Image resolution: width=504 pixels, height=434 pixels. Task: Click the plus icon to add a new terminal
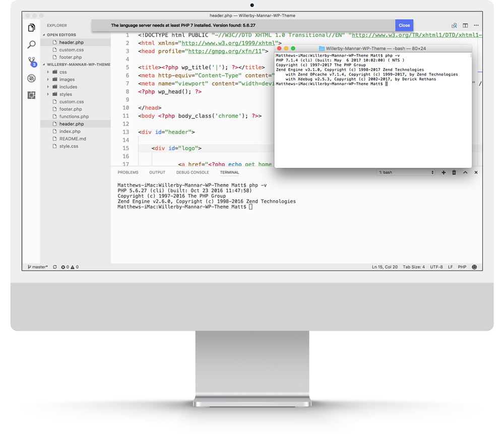click(443, 172)
